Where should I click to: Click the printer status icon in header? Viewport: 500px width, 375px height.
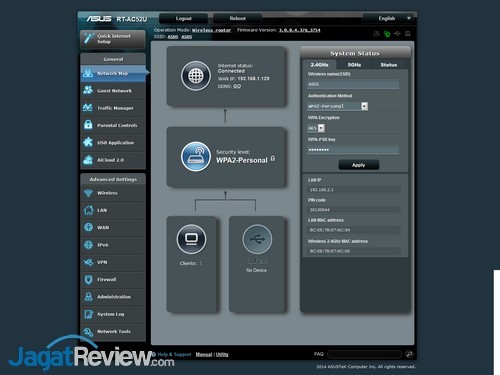(x=407, y=34)
